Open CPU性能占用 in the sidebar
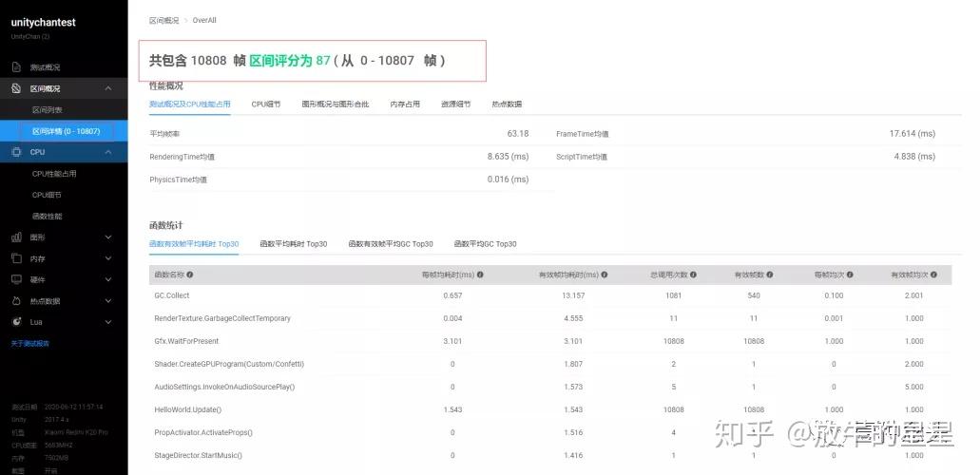This screenshot has width=980, height=475. pos(54,174)
